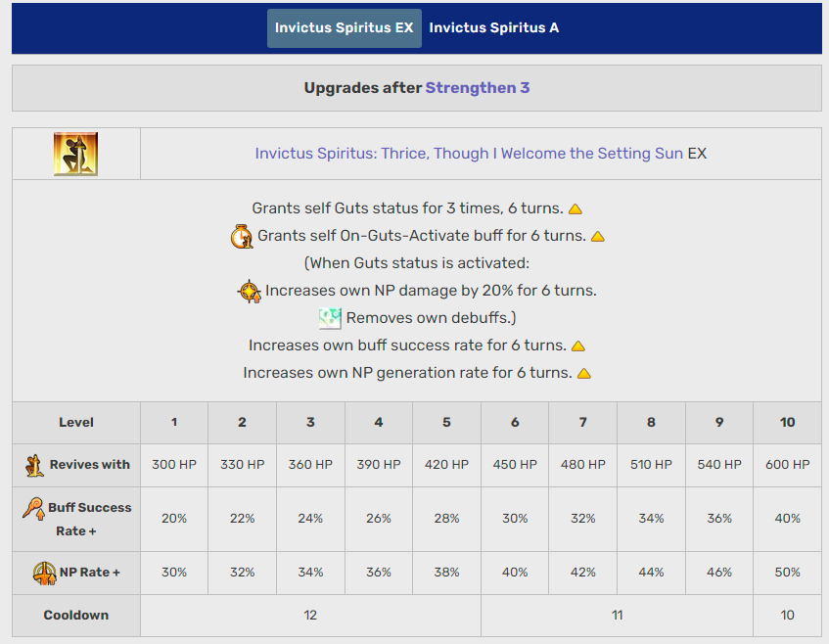Click the Invictus Spiritus skill icon
The image size is (829, 644).
click(x=75, y=154)
